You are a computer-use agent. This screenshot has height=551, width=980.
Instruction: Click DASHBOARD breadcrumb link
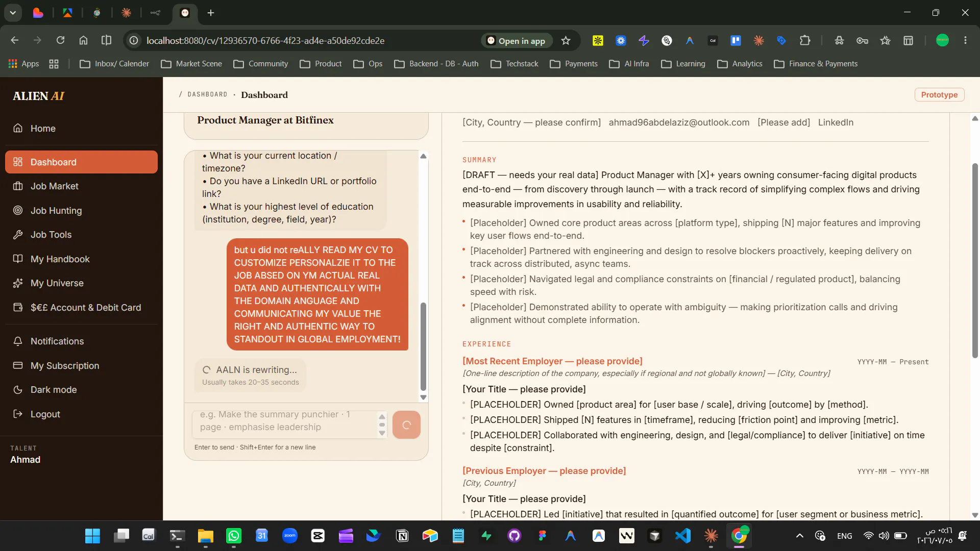[x=207, y=94]
